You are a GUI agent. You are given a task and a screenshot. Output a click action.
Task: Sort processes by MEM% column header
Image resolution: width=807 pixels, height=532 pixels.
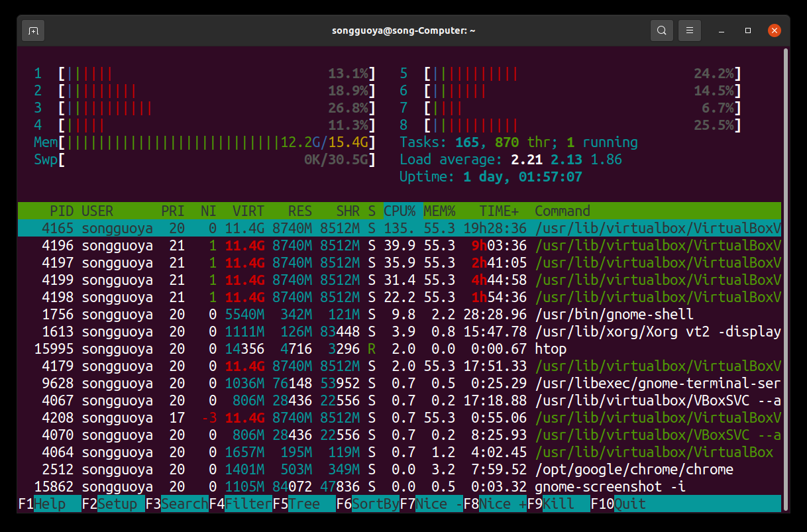pos(440,211)
